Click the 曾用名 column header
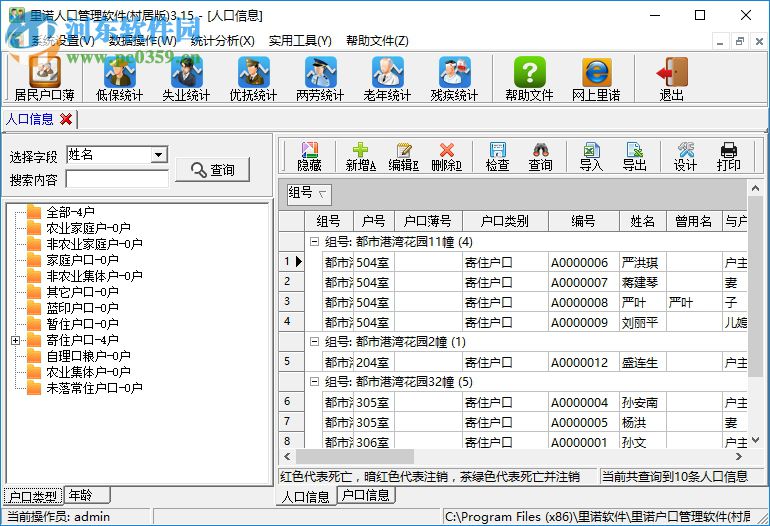This screenshot has width=770, height=526. point(694,221)
